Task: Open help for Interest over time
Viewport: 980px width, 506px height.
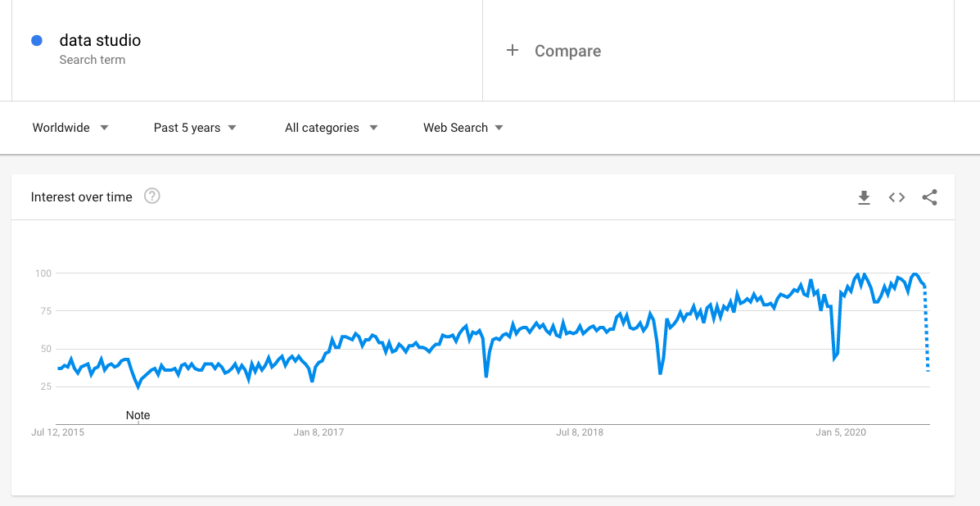Action: pyautogui.click(x=152, y=197)
